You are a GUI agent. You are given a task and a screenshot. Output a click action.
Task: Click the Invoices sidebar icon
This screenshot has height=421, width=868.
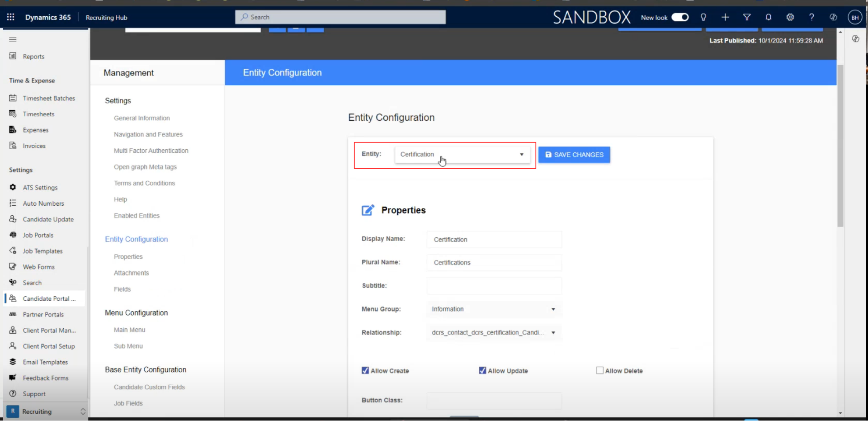13,146
